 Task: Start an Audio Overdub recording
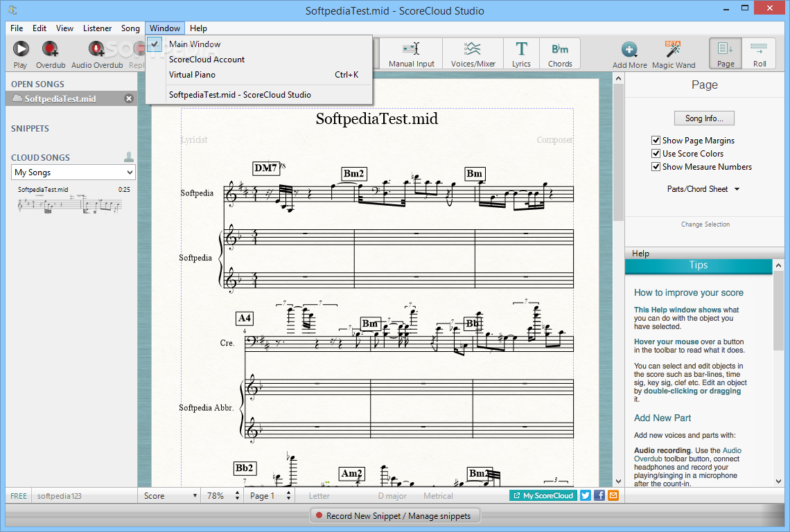pyautogui.click(x=97, y=54)
